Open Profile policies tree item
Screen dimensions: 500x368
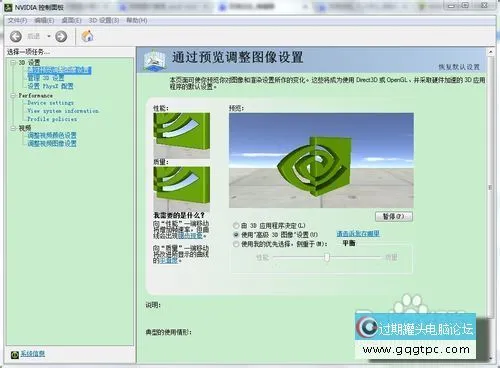click(x=52, y=119)
